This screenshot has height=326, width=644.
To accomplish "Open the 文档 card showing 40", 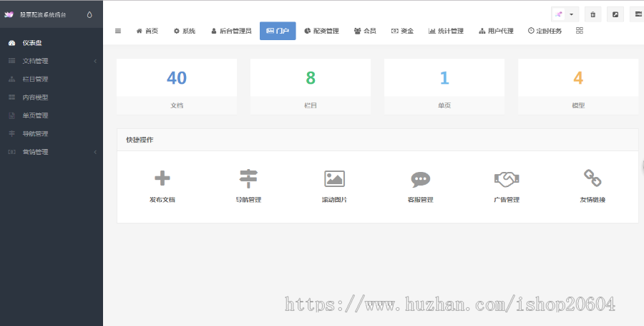I will [x=177, y=86].
